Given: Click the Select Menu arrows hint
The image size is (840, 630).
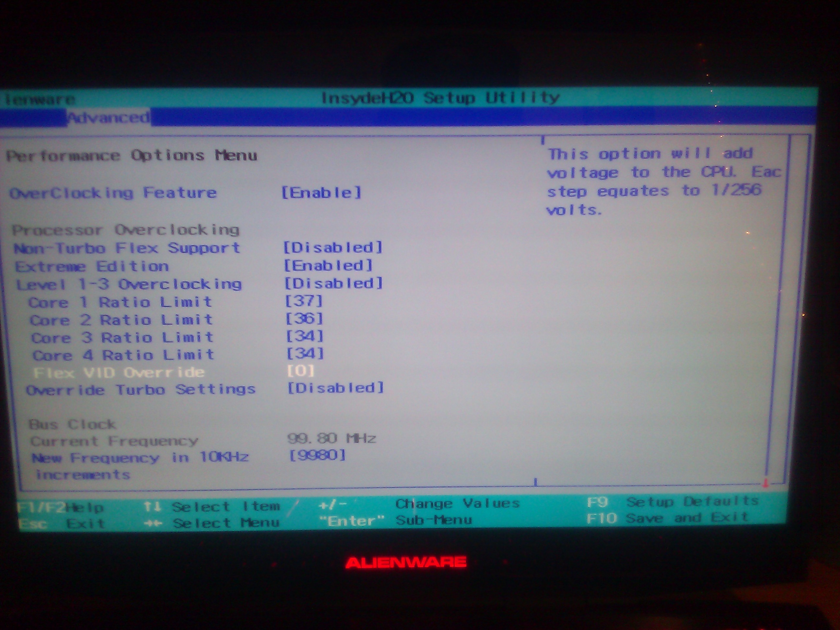Looking at the screenshot, I should [212, 523].
